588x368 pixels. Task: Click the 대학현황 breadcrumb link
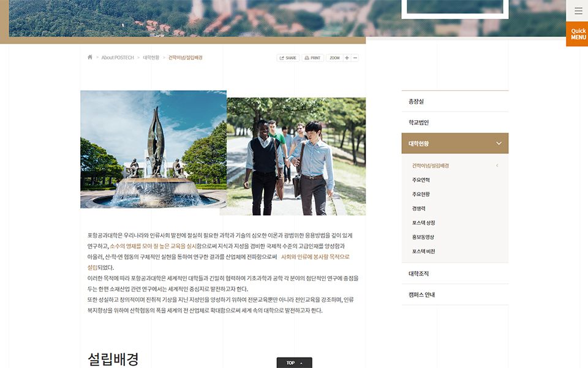click(151, 58)
